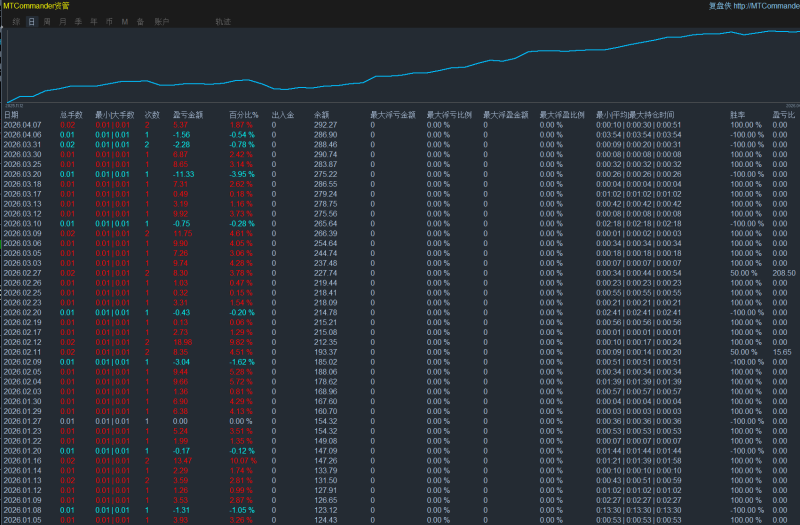Image resolution: width=800 pixels, height=525 pixels.
Task: Click the 胜率 column header
Action: tap(739, 115)
